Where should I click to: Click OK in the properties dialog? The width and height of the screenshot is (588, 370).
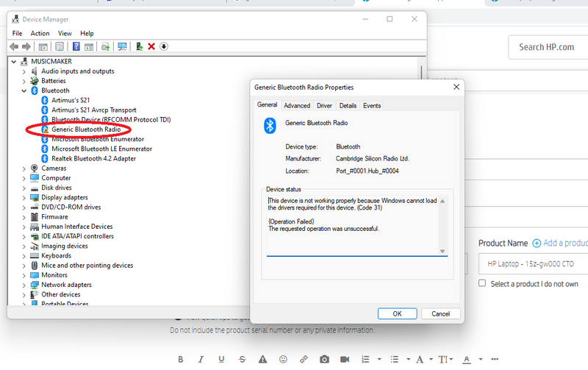click(x=397, y=313)
